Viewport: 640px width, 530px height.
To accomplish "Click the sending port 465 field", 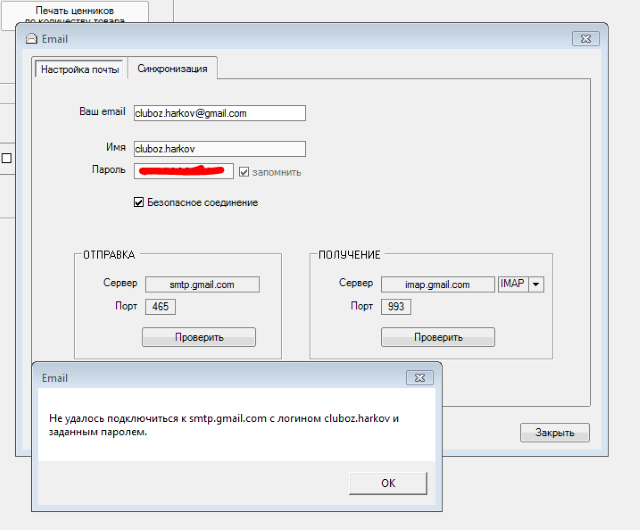I will pyautogui.click(x=160, y=307).
